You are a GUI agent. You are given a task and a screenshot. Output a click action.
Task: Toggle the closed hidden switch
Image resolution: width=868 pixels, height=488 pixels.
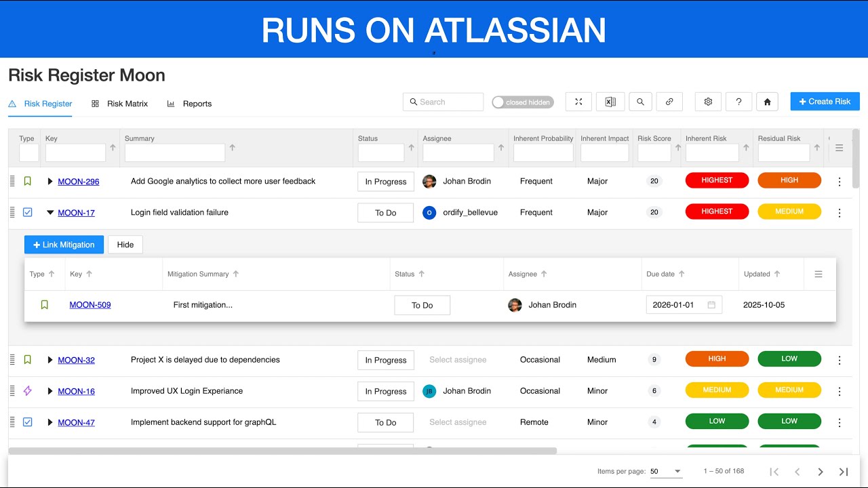coord(523,102)
